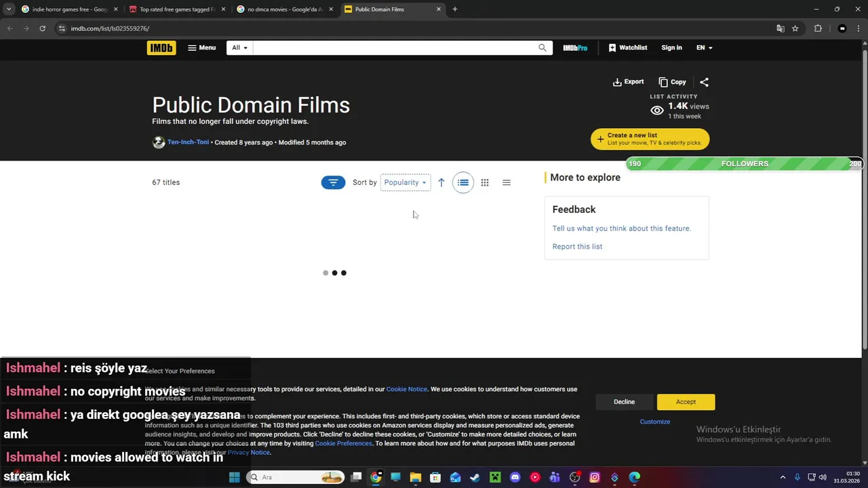
Task: Open Sort by Popularity dropdown
Action: click(x=406, y=182)
